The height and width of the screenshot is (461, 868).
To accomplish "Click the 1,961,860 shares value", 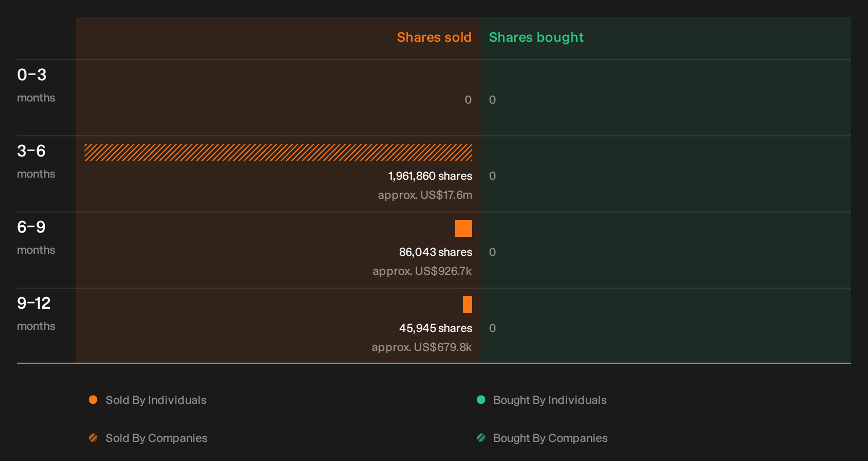I will pos(430,176).
